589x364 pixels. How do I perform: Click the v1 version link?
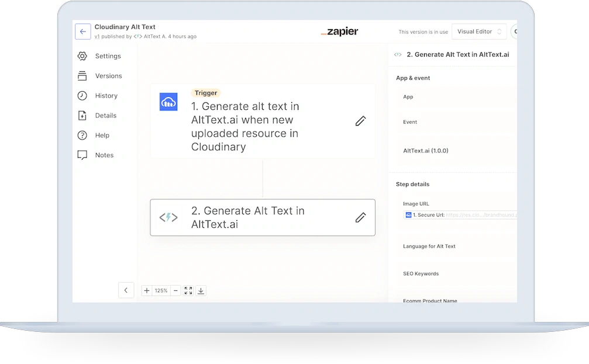pyautogui.click(x=97, y=36)
